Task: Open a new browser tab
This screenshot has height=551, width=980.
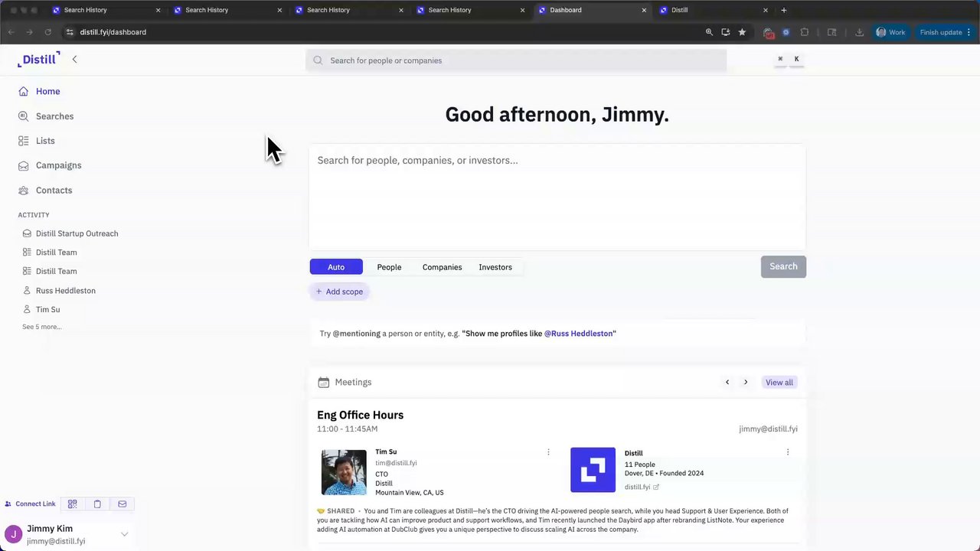Action: click(x=784, y=10)
